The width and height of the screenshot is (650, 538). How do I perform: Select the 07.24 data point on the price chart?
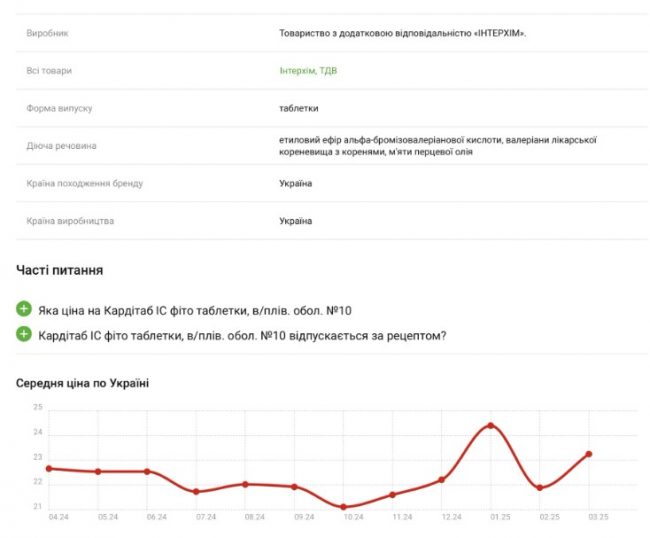pyautogui.click(x=196, y=491)
